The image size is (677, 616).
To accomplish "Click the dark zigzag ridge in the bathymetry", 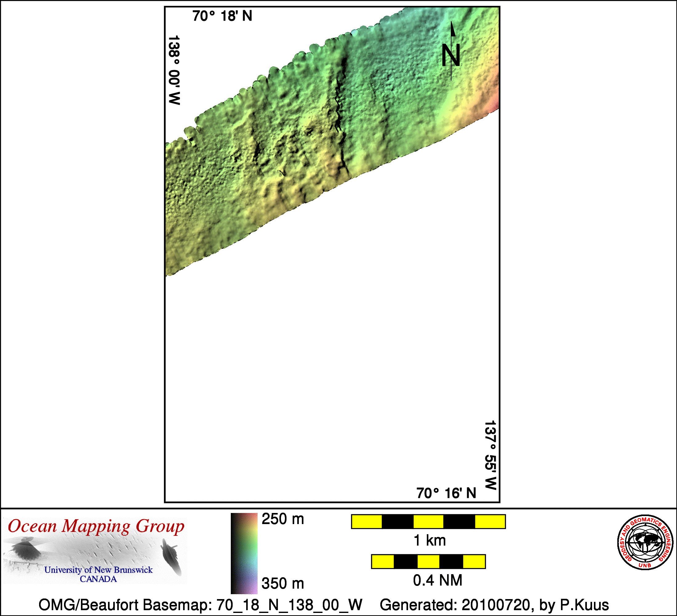I will pos(338,107).
